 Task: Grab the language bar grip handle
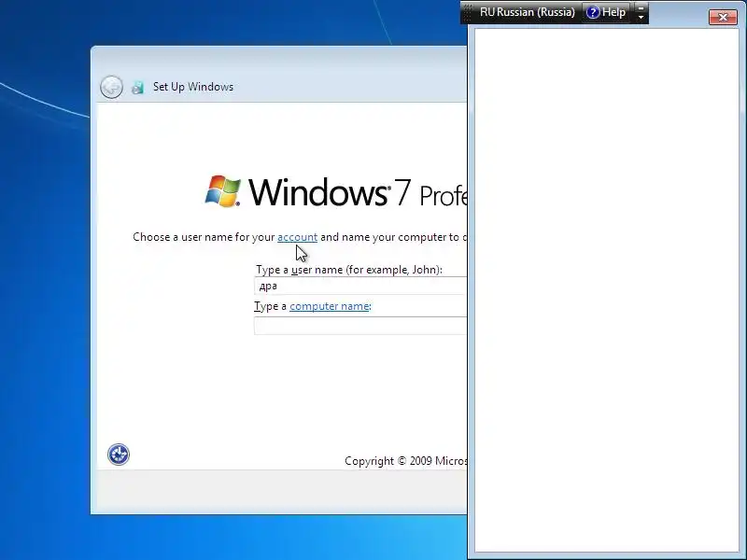(x=468, y=12)
